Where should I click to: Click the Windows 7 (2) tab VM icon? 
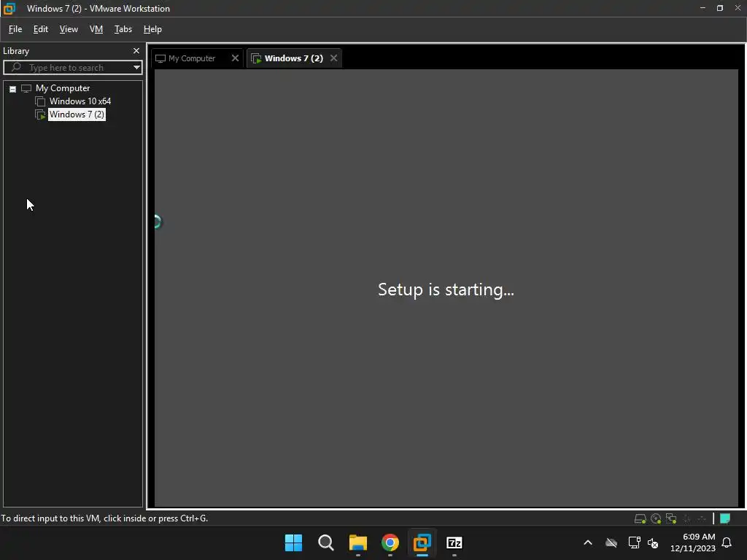click(256, 58)
